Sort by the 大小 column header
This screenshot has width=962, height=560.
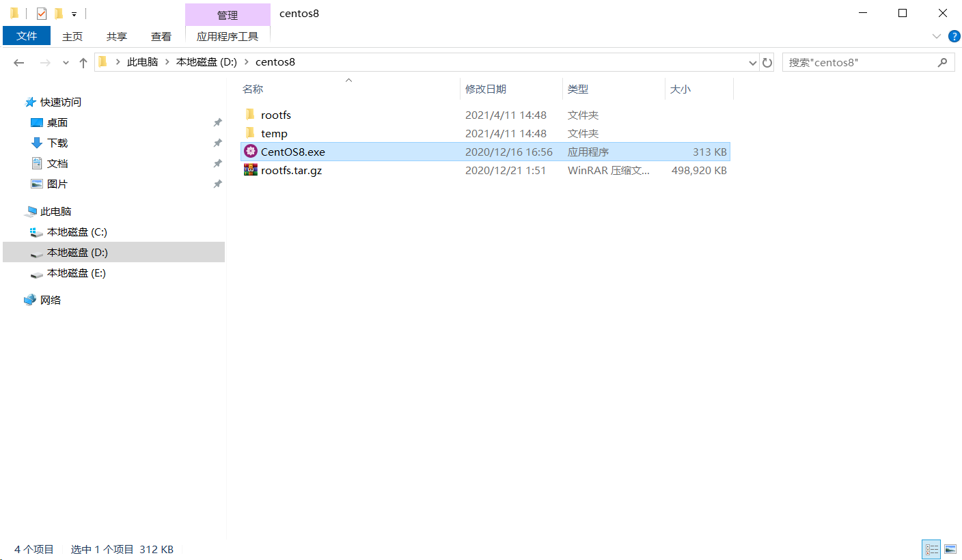[x=681, y=89]
